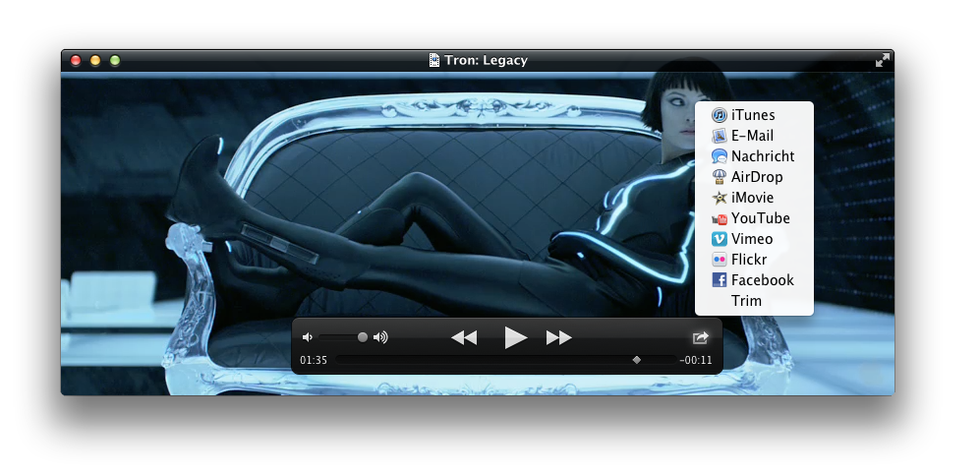This screenshot has width=980, height=475.
Task: Post the movie to Facebook
Action: [x=754, y=280]
